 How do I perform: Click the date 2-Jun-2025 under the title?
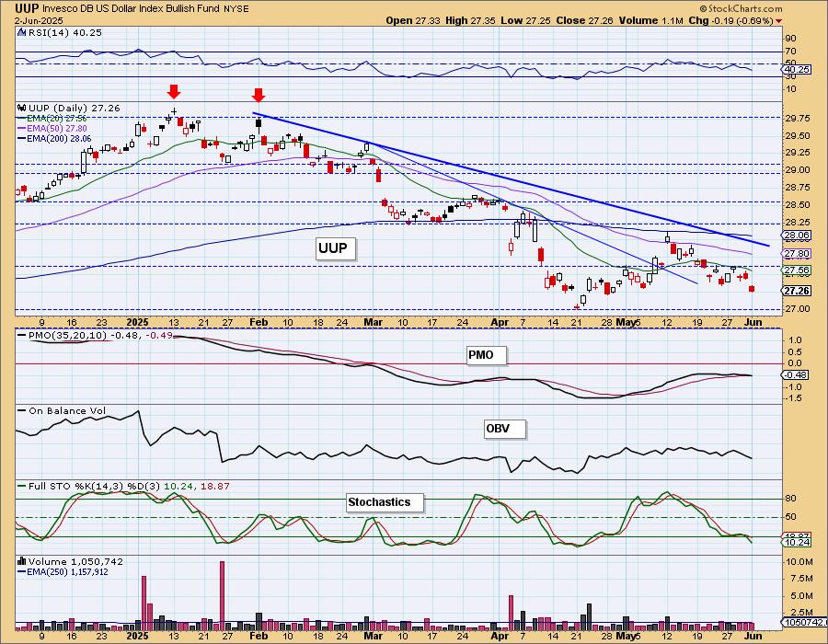(x=39, y=20)
